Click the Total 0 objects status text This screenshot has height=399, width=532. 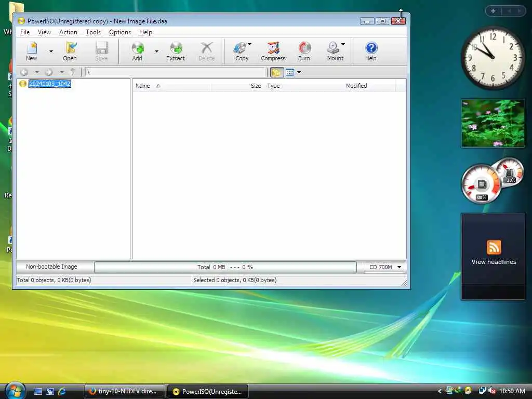[54, 280]
